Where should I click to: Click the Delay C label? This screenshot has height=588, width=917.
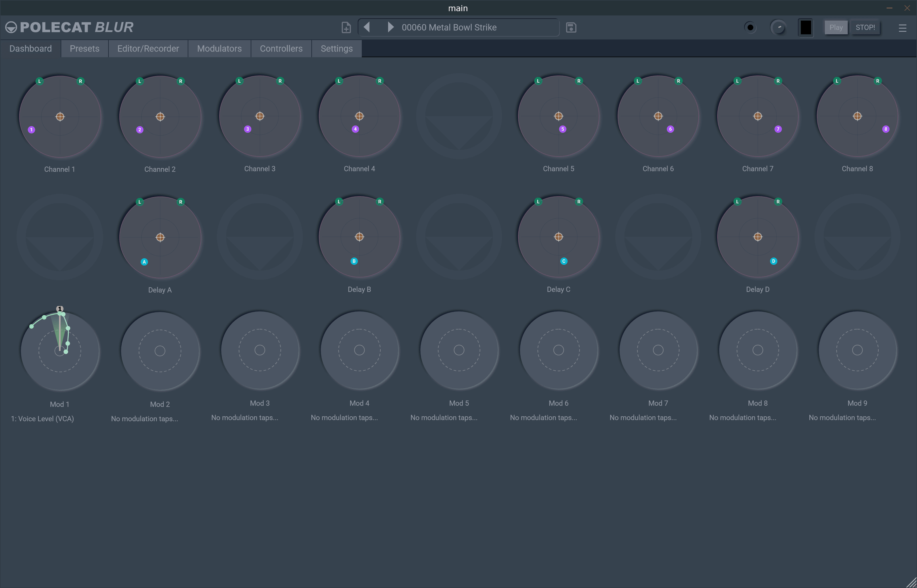(x=559, y=289)
